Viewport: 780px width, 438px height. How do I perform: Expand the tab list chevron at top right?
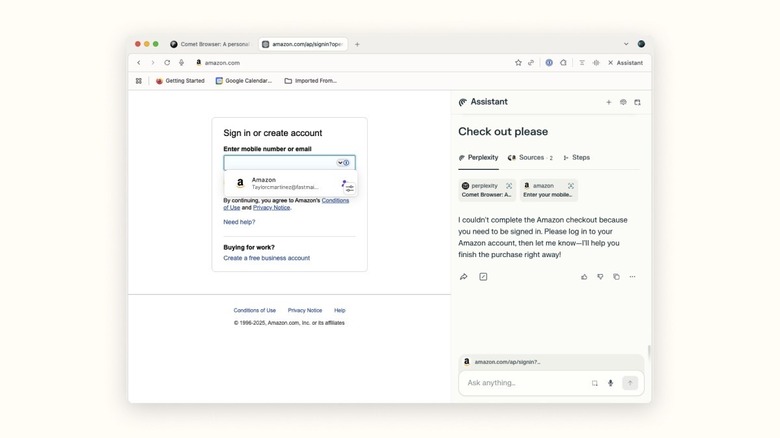click(626, 44)
